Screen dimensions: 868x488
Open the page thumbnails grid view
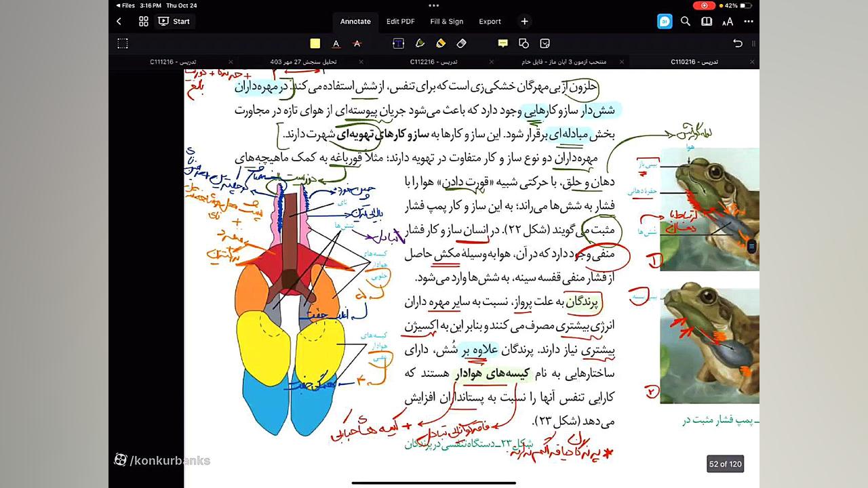pyautogui.click(x=144, y=22)
